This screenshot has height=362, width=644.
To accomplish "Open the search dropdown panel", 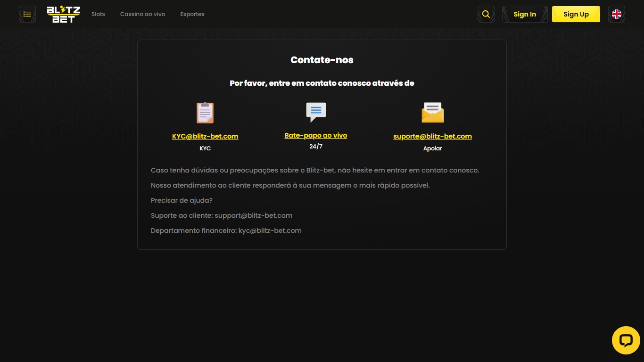I will [486, 14].
